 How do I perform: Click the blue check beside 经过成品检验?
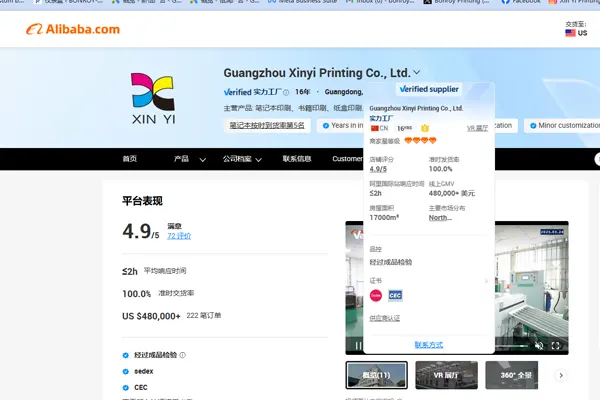coord(126,355)
